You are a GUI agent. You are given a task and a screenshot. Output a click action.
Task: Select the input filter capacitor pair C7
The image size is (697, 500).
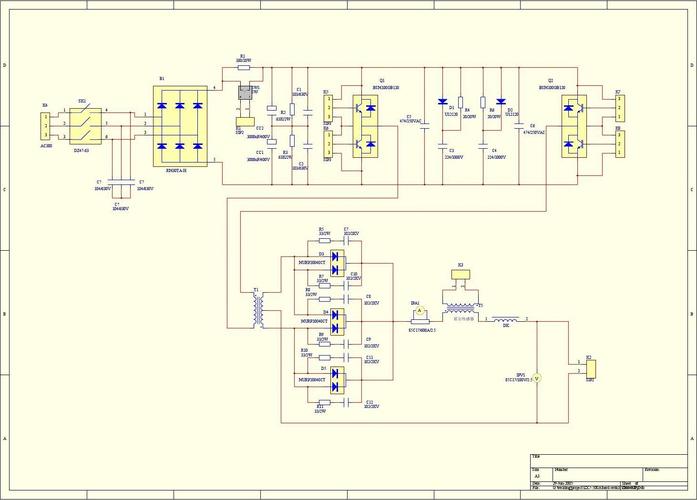coord(121,181)
